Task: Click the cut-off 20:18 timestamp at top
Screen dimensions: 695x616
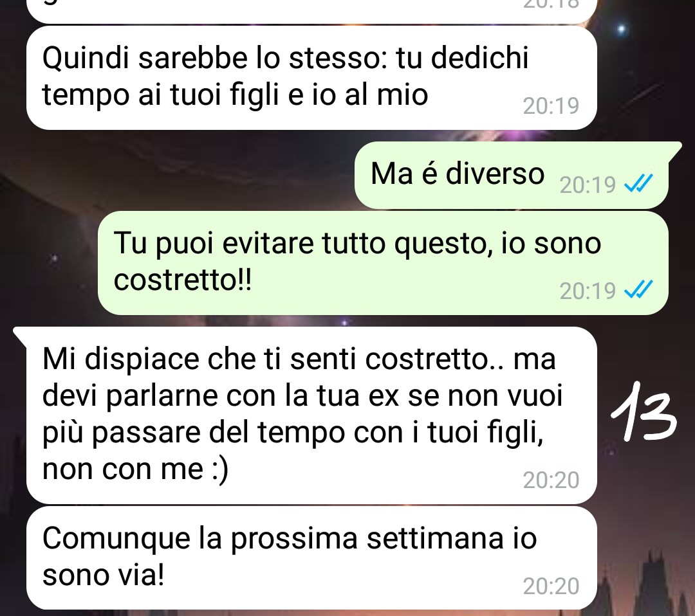Action: [x=551, y=5]
